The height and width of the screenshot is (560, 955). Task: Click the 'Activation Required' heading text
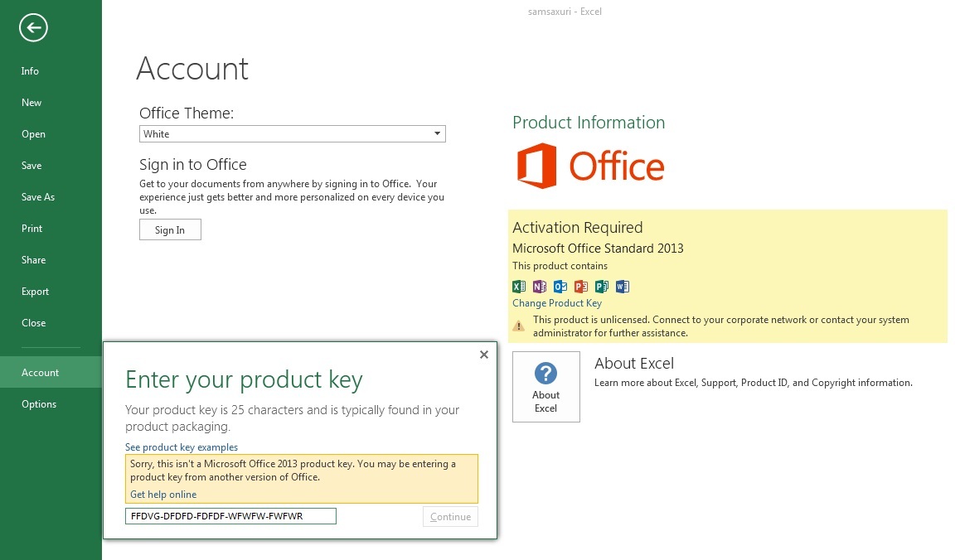click(x=577, y=228)
